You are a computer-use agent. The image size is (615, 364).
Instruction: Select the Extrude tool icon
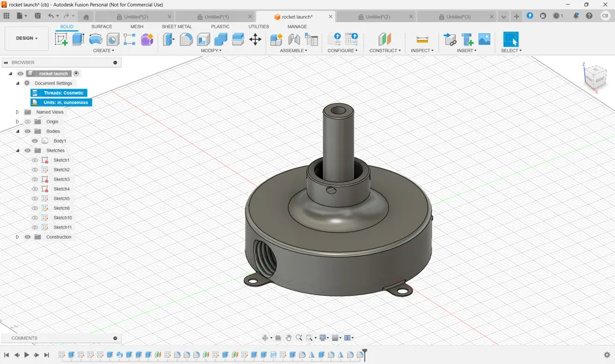[x=78, y=39]
